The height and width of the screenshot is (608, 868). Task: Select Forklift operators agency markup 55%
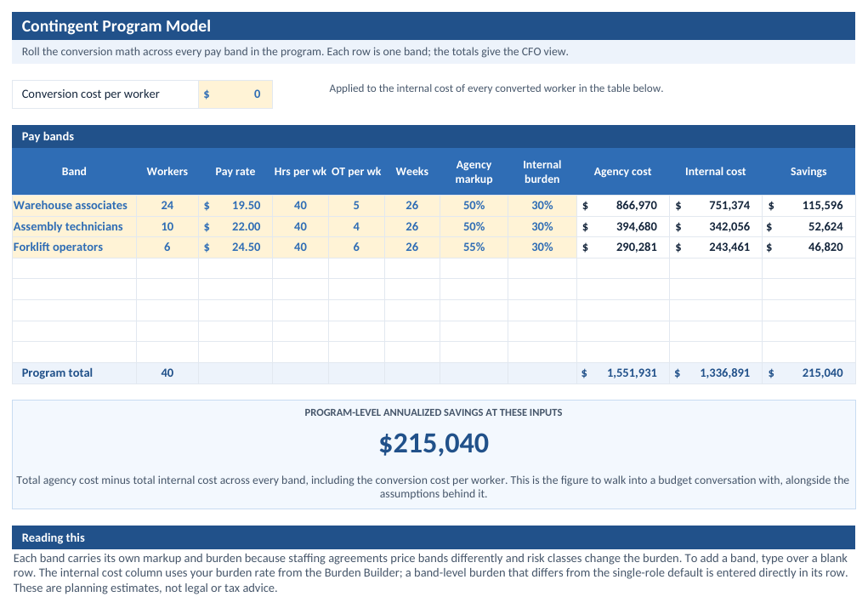pos(474,247)
